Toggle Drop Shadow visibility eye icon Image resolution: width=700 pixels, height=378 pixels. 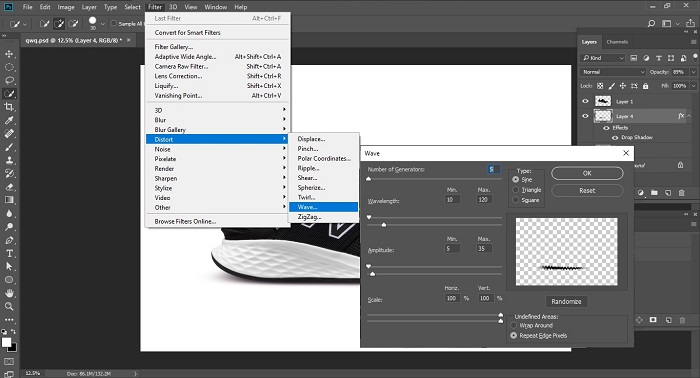point(615,137)
